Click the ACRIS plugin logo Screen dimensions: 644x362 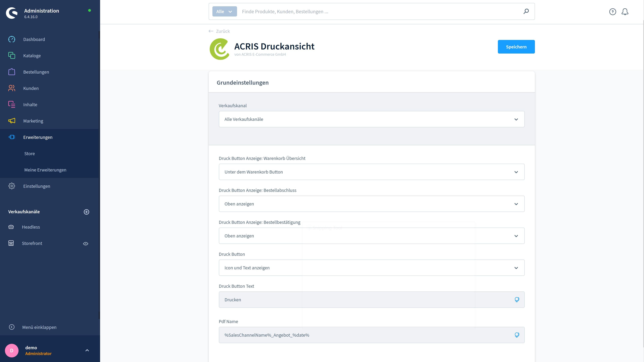click(x=220, y=49)
